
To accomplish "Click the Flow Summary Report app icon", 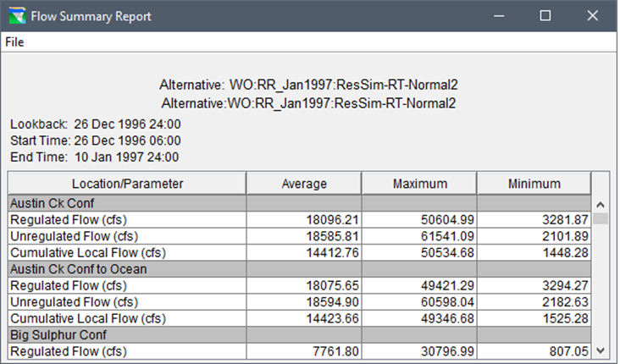I will [x=17, y=16].
